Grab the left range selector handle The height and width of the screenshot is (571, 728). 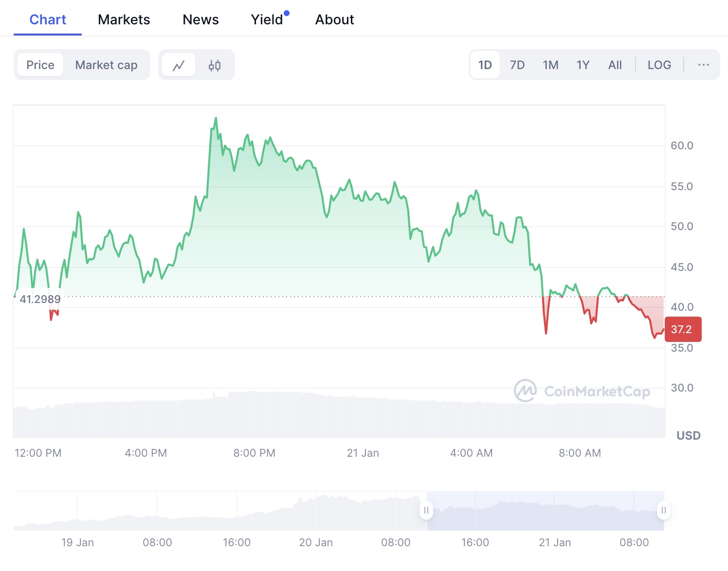426,510
